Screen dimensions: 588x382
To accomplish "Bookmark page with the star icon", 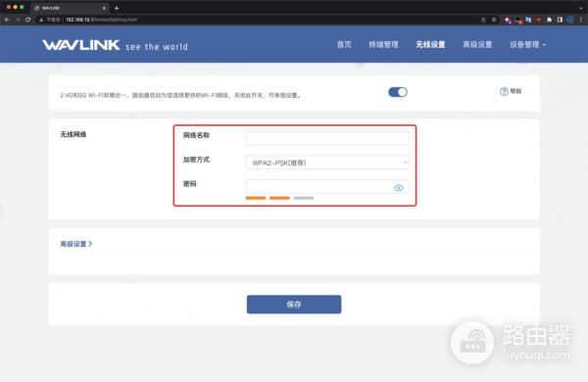I will (494, 20).
